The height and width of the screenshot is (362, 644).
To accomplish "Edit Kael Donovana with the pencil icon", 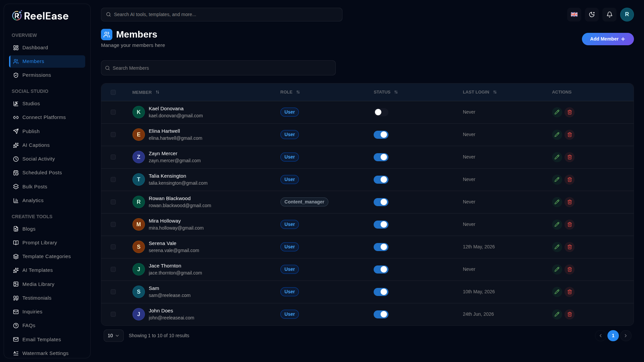I will [x=557, y=112].
